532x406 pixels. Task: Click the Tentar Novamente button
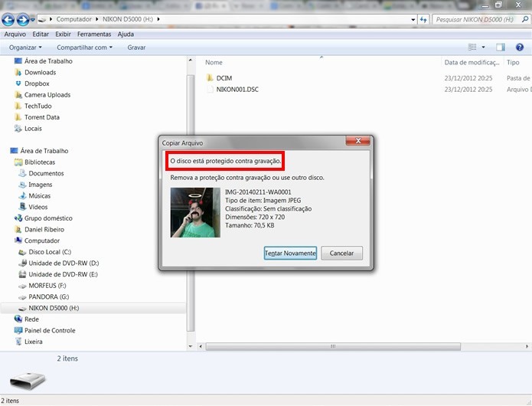tap(290, 254)
